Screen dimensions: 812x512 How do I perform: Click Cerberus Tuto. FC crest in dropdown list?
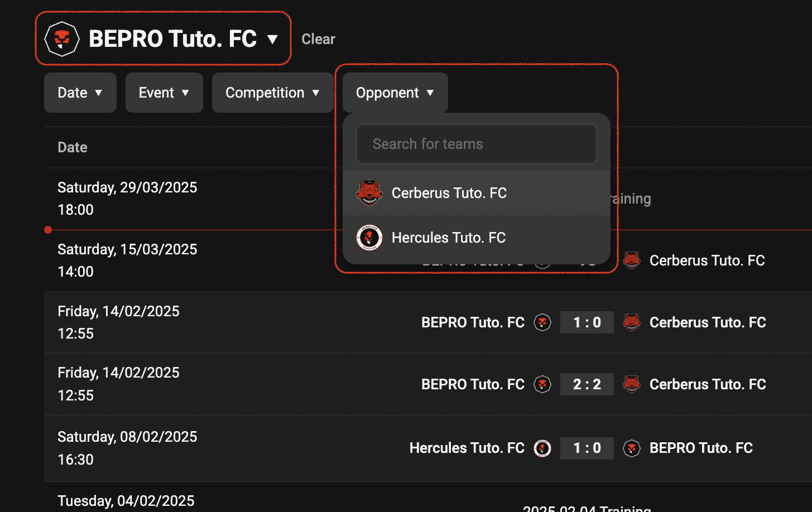click(369, 193)
